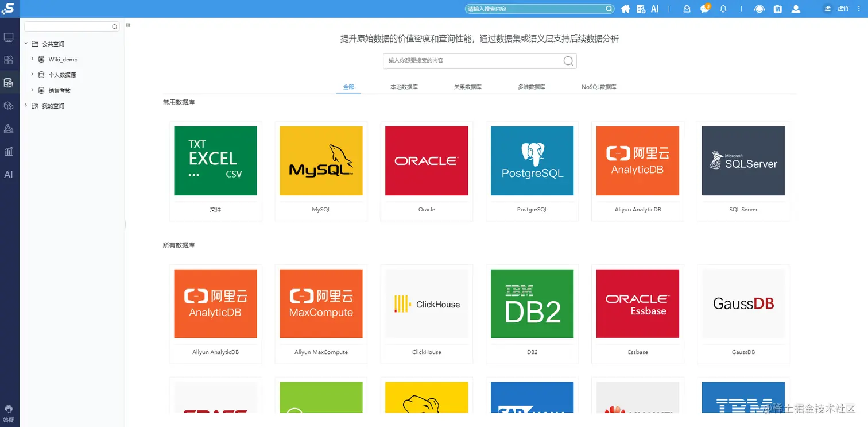Click the center database search input field
The image size is (868, 427).
click(480, 61)
